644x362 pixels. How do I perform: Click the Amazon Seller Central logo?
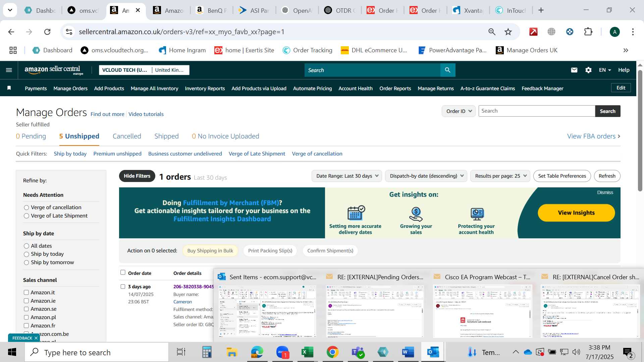click(x=54, y=70)
